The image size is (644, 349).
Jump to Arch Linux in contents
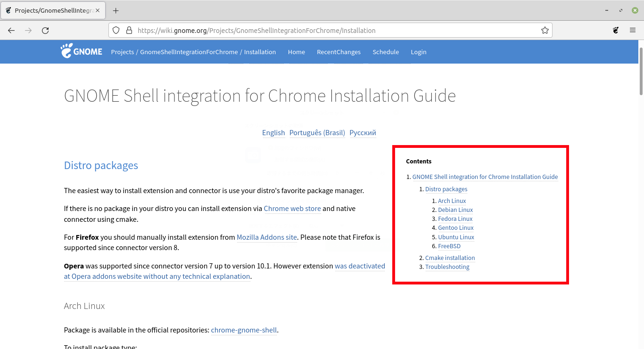(452, 201)
